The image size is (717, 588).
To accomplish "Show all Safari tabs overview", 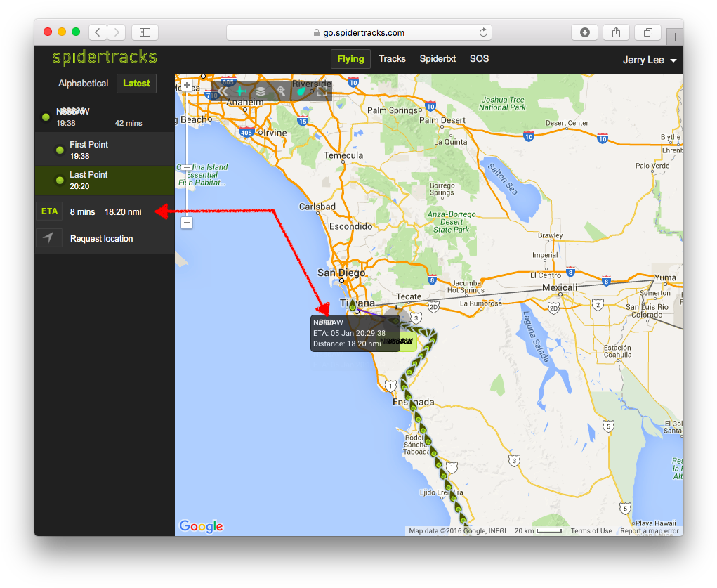I will pyautogui.click(x=647, y=32).
